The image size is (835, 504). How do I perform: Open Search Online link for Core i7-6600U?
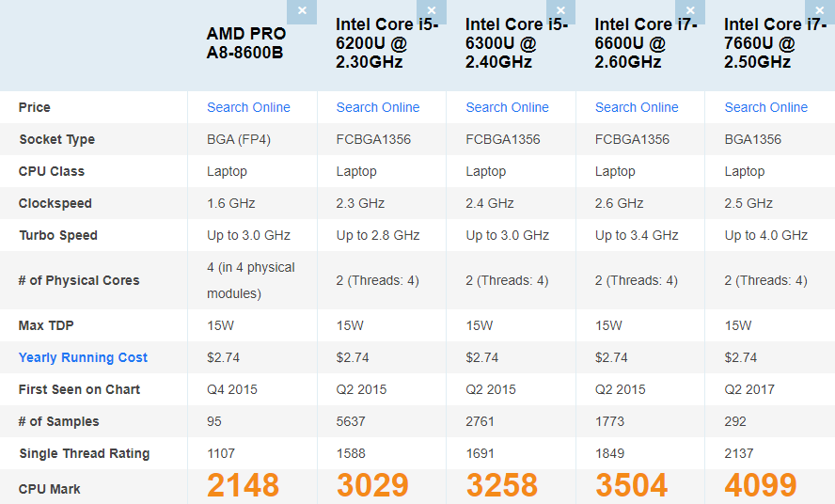pyautogui.click(x=637, y=107)
